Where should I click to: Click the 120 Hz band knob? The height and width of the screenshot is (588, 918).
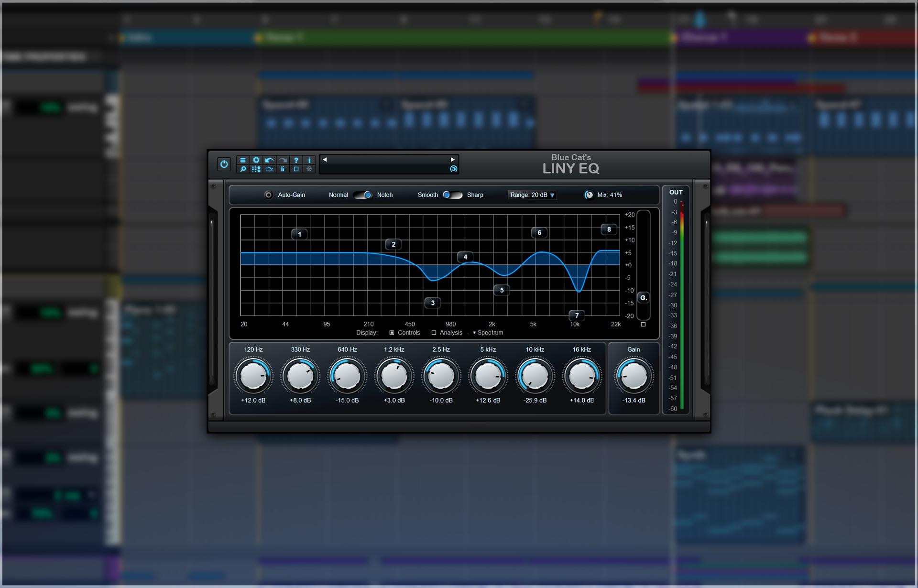pos(253,376)
